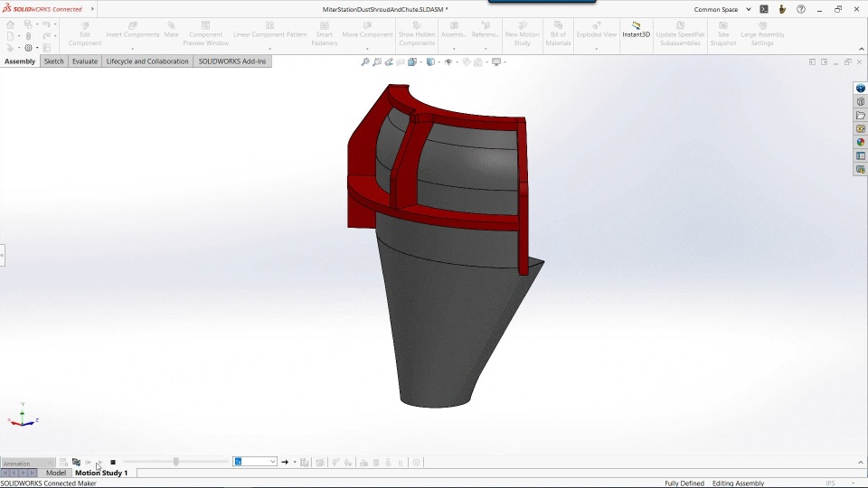Click the View Settings monitor icon
The width and height of the screenshot is (868, 488).
coord(496,62)
